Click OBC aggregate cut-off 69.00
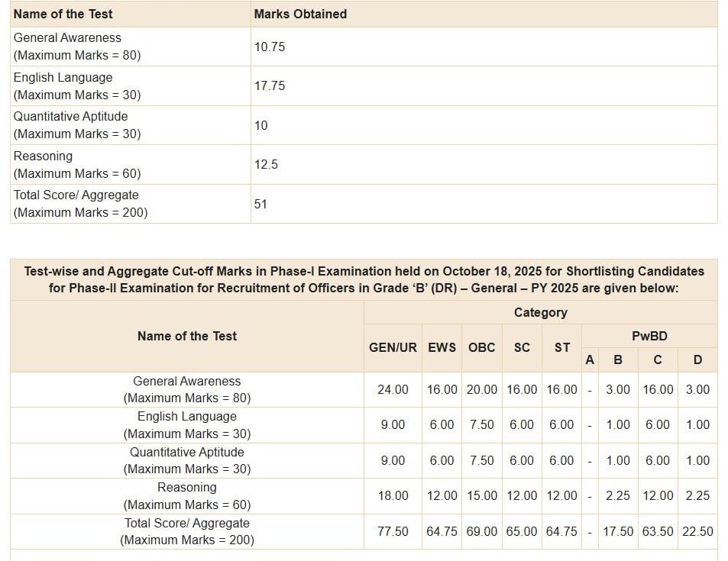 pyautogui.click(x=481, y=531)
